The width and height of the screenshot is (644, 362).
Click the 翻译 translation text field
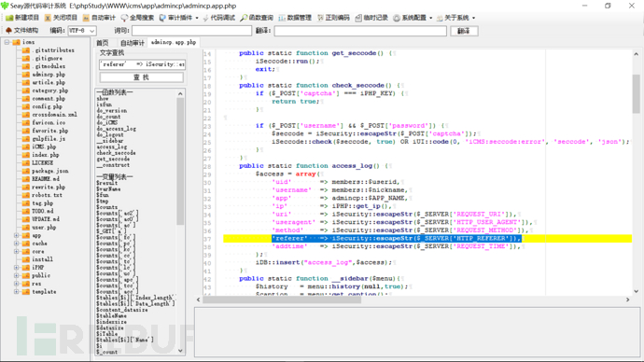[x=360, y=31]
